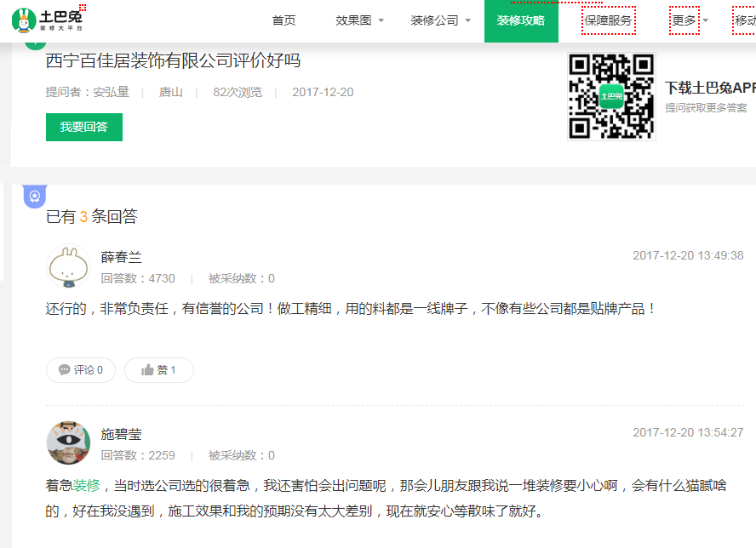This screenshot has height=548, width=756.
Task: Open 移动 item in the navigation bar
Action: point(745,20)
